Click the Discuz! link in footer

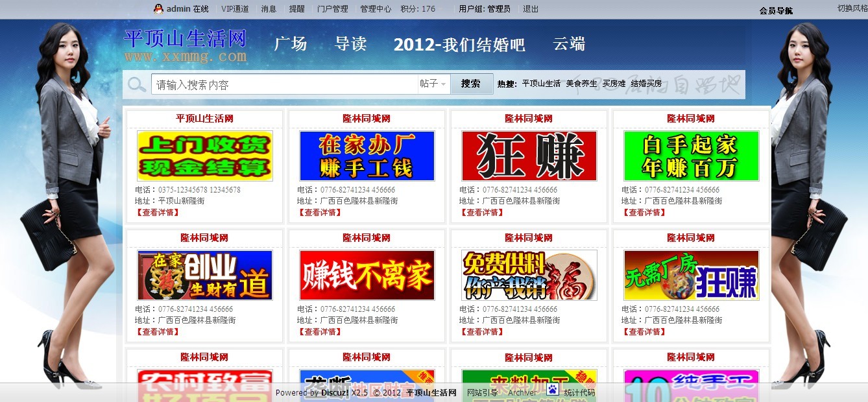335,393
